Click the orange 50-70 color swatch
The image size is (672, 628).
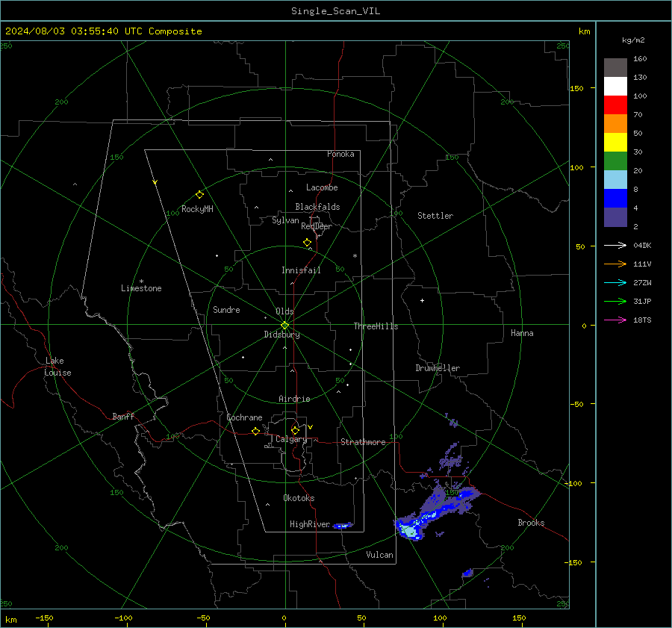(x=615, y=124)
